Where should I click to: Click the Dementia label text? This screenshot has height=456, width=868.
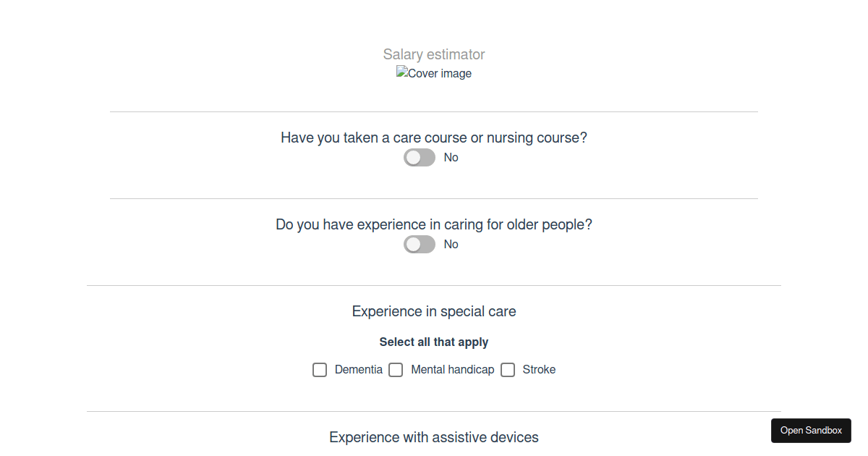pos(358,369)
